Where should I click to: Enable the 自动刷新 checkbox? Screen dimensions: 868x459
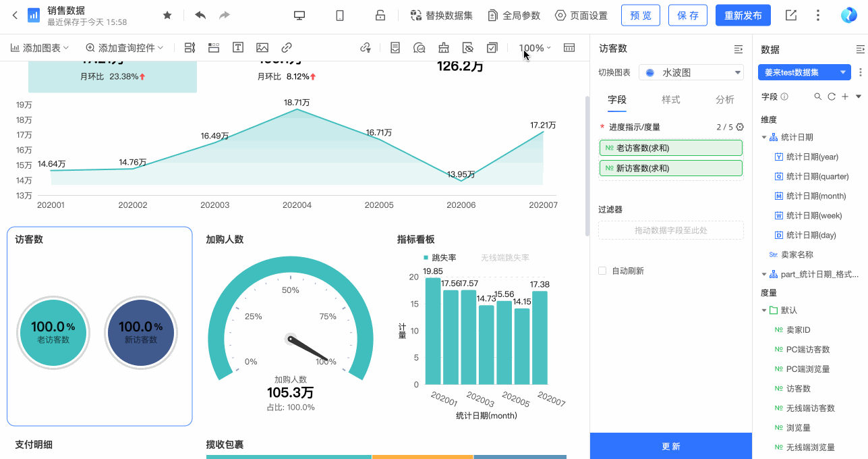pos(602,271)
